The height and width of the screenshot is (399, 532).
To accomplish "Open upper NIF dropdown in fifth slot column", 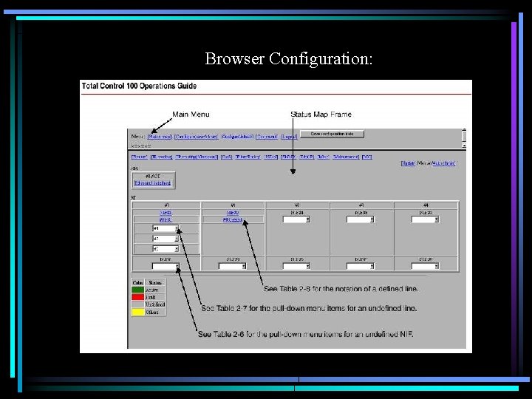I will click(x=425, y=219).
